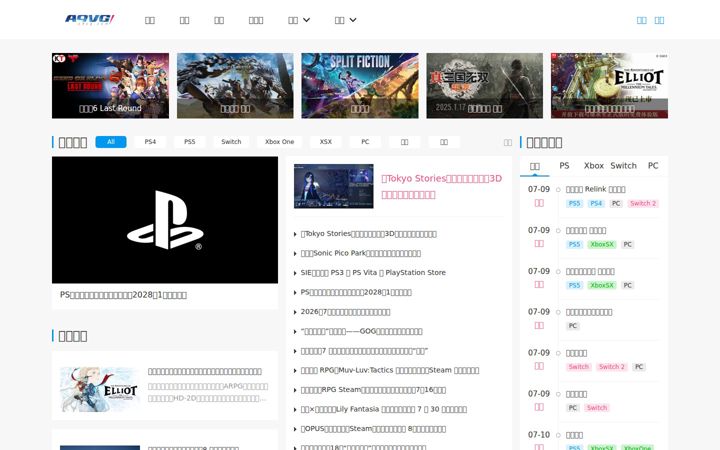
Task: Open the Muv-Luv Tactics Steam news item
Action: (x=390, y=370)
